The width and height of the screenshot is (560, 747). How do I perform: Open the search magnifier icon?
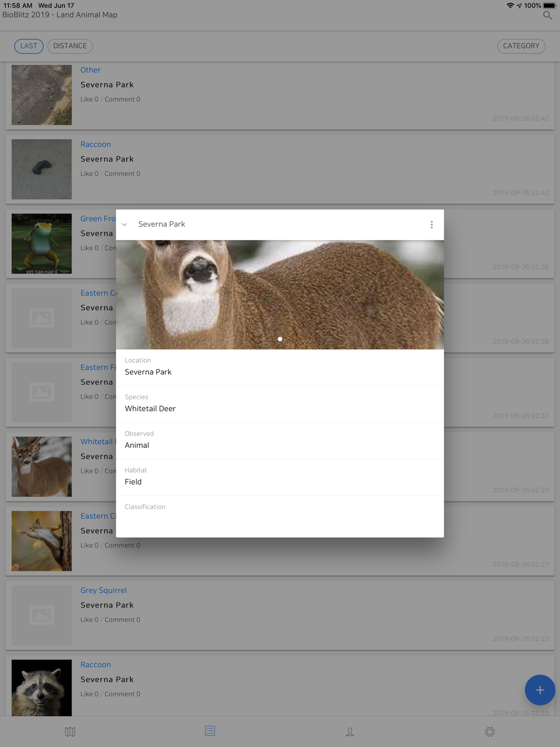pos(547,16)
